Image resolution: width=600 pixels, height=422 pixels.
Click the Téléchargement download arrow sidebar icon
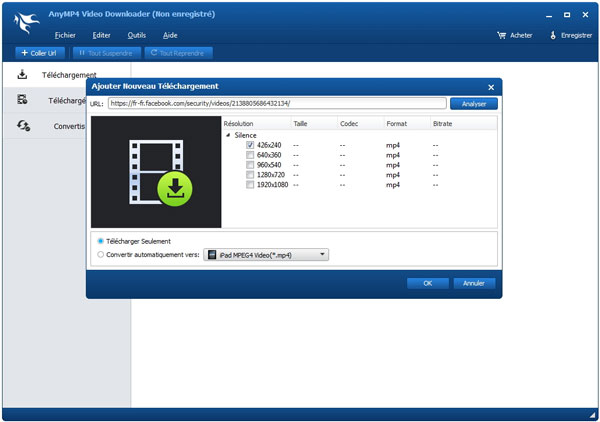[x=22, y=75]
